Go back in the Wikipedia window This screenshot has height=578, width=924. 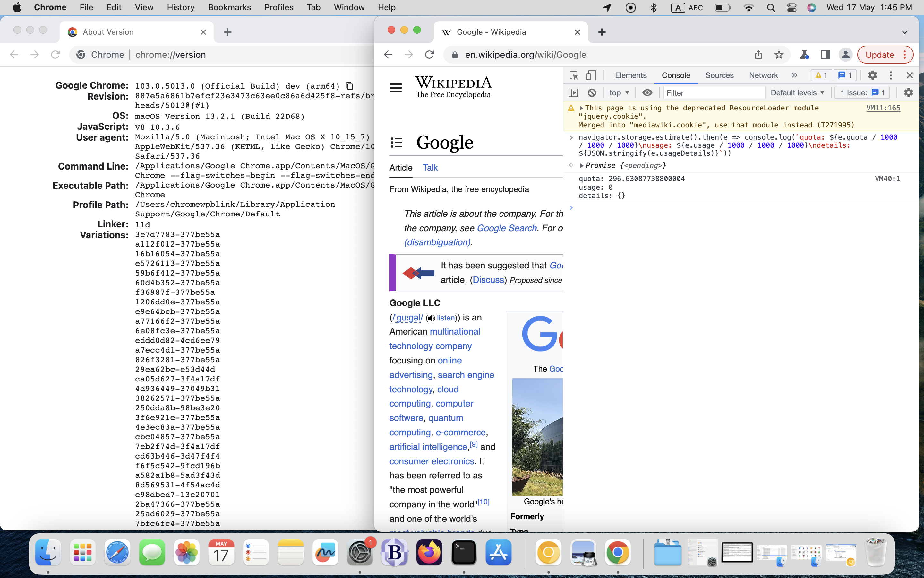point(388,55)
